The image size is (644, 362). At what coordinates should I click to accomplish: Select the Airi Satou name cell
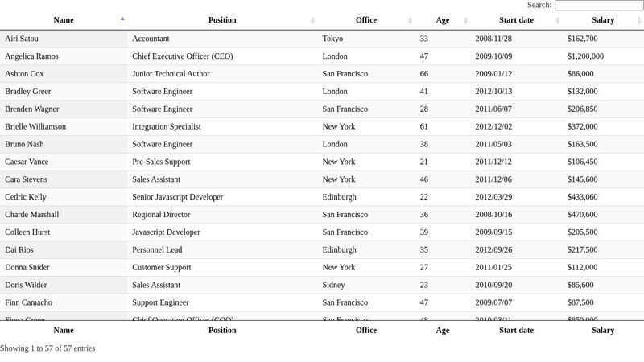22,39
